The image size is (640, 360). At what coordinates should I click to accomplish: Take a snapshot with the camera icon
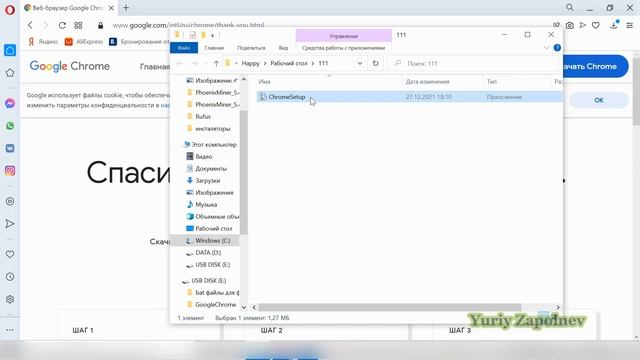[569, 25]
